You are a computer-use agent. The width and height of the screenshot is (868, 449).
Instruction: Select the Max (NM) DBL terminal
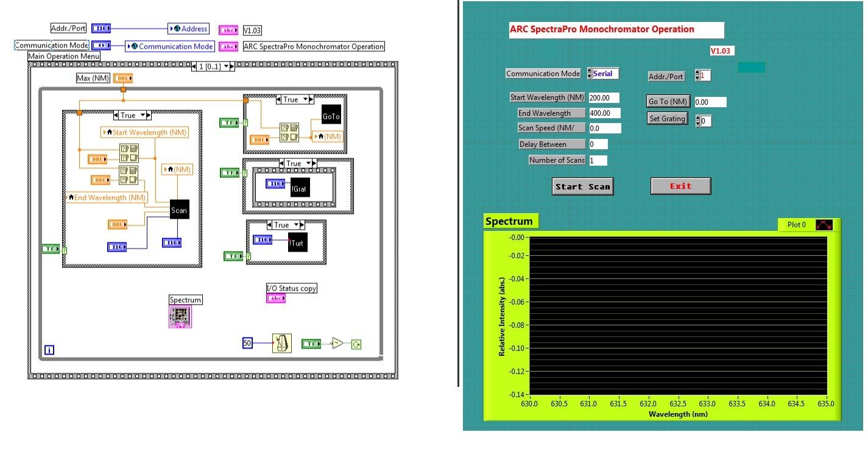(x=123, y=78)
